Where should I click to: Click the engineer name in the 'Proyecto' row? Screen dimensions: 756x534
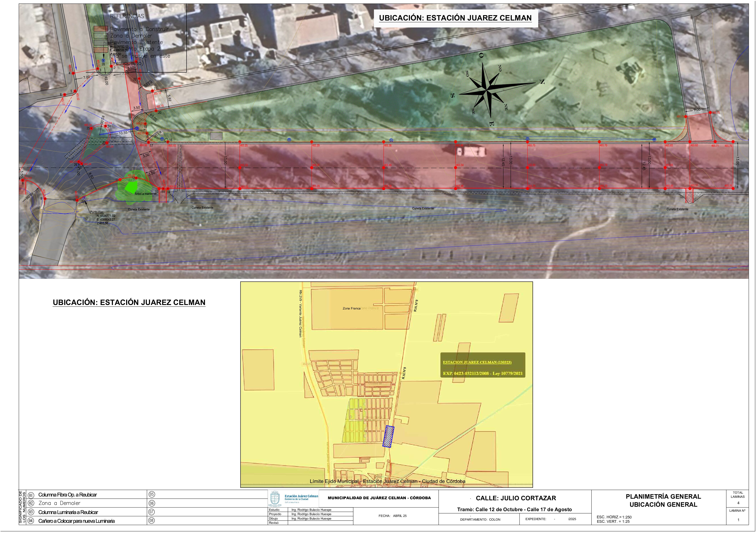[311, 514]
